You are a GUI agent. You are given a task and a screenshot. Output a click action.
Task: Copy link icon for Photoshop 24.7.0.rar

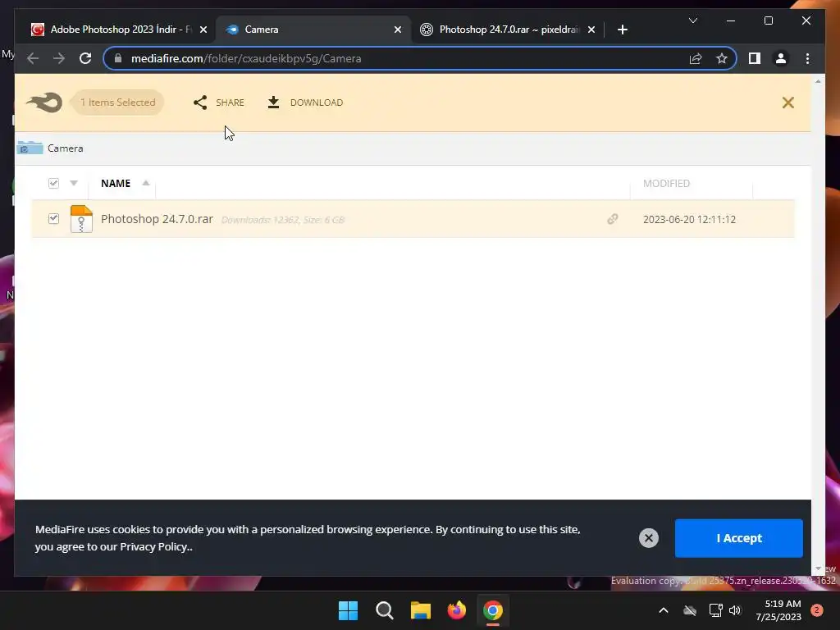tap(612, 219)
